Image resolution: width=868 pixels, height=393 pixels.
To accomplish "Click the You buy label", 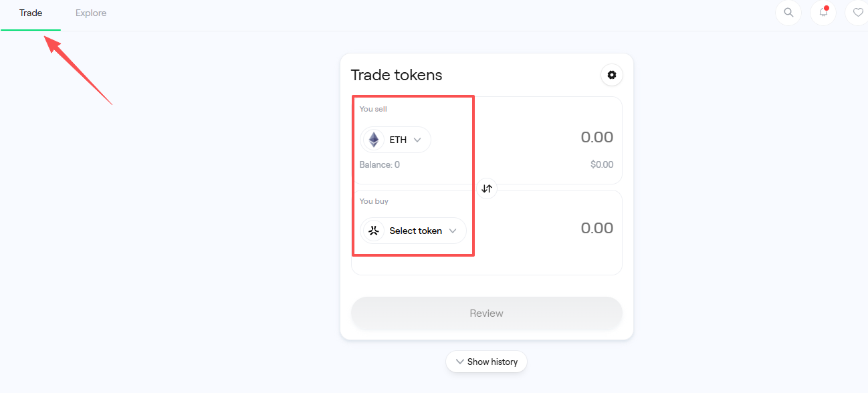I will 374,201.
